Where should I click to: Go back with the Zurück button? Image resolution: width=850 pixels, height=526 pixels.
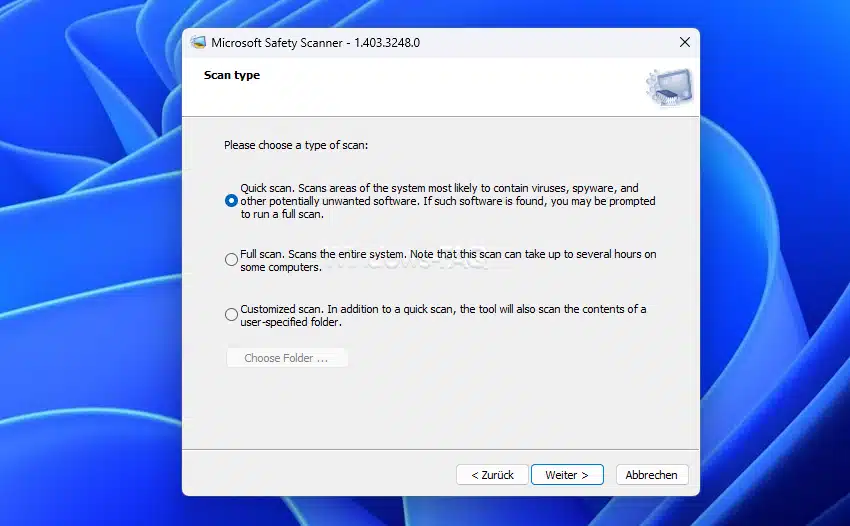[x=492, y=475]
